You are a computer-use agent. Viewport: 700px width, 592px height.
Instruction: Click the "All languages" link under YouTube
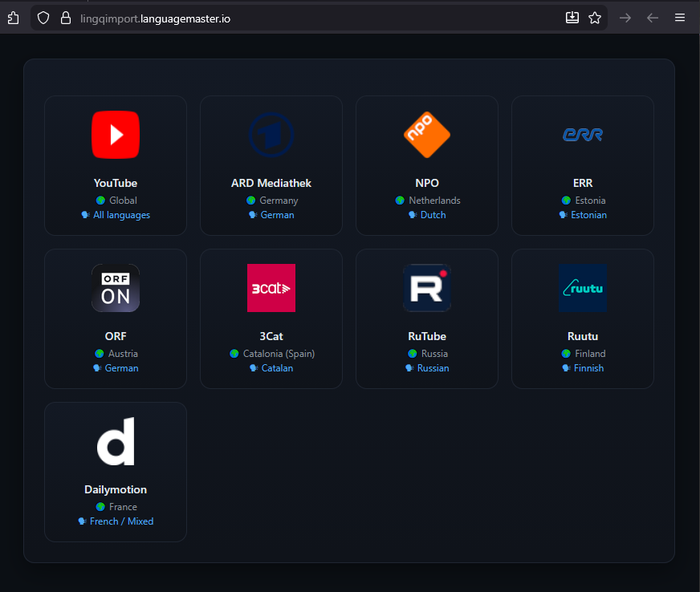point(121,215)
